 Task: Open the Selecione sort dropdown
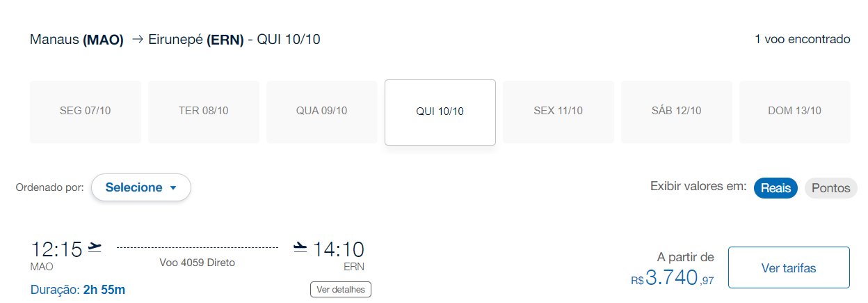(x=141, y=187)
